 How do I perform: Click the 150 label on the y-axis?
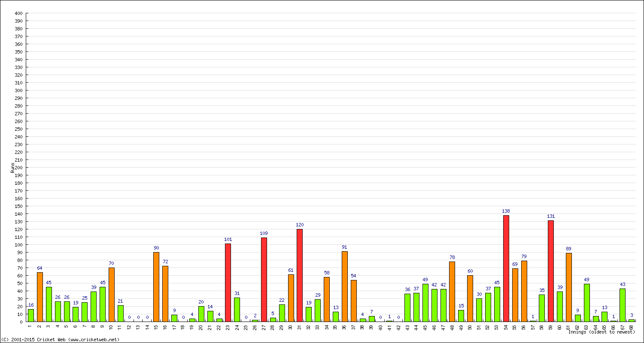pos(18,206)
